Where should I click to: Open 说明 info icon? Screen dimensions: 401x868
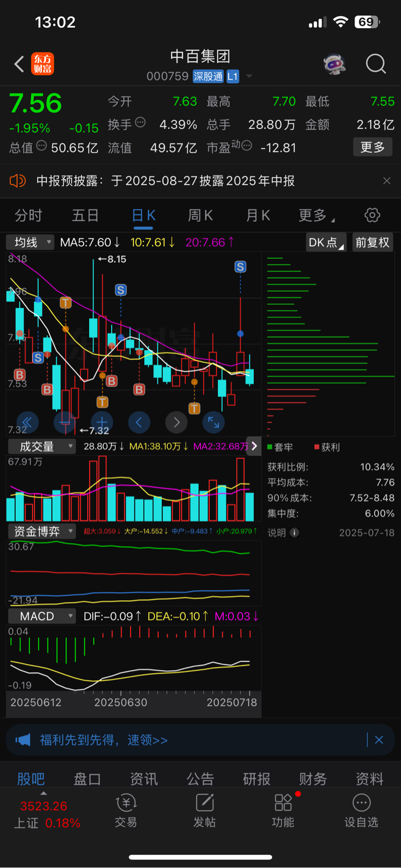[x=294, y=532]
